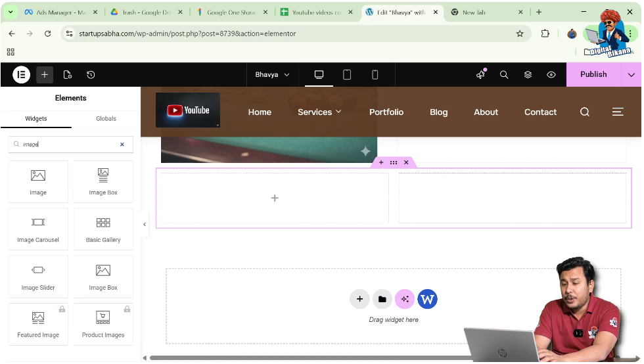Open the Portfolio menu link
Viewport: 644px width, 364px height.
tap(386, 112)
